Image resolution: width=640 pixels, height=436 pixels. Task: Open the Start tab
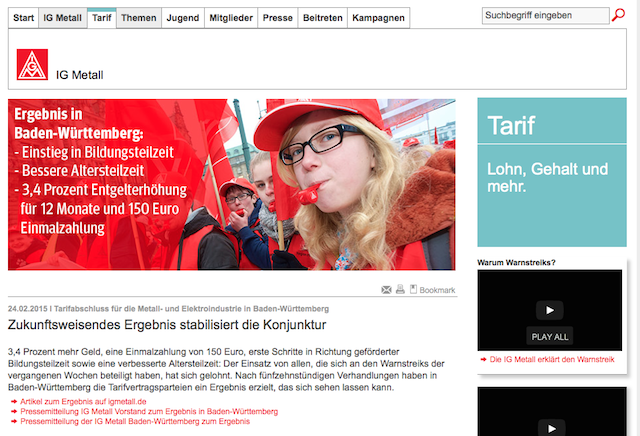coord(23,18)
